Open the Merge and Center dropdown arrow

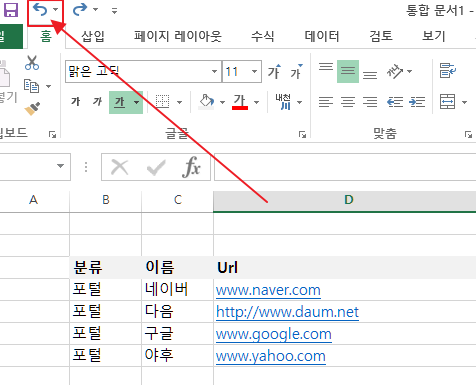[x=464, y=102]
